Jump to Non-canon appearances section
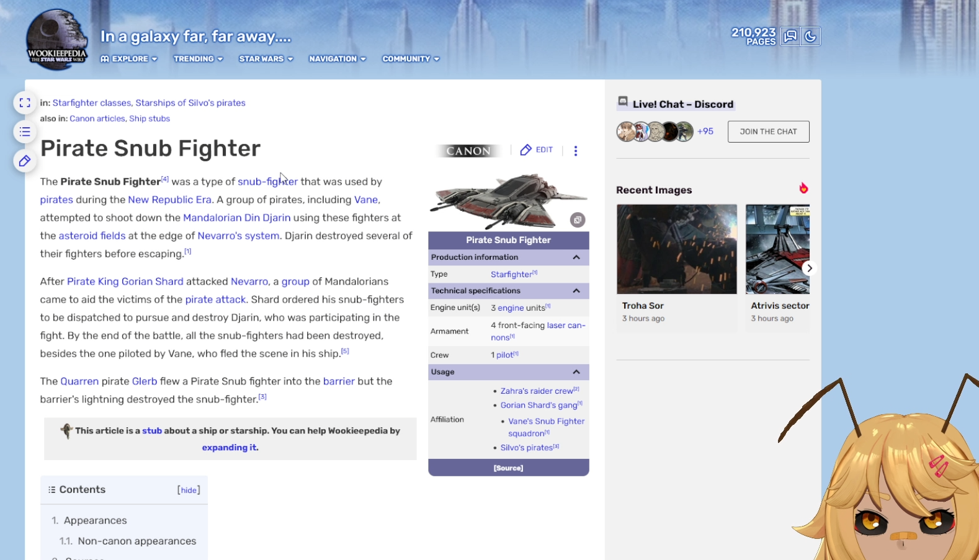Viewport: 979px width, 560px height. (x=136, y=541)
